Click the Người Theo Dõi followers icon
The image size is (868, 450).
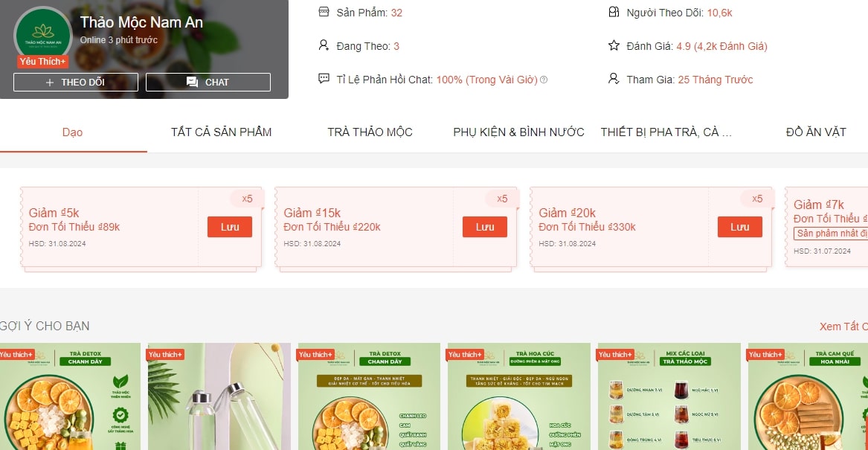[614, 12]
